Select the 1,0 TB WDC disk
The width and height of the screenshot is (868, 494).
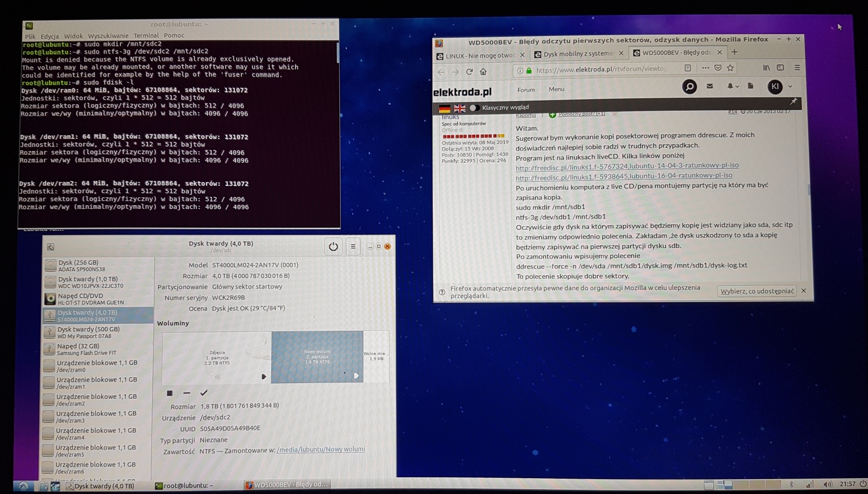[98, 282]
